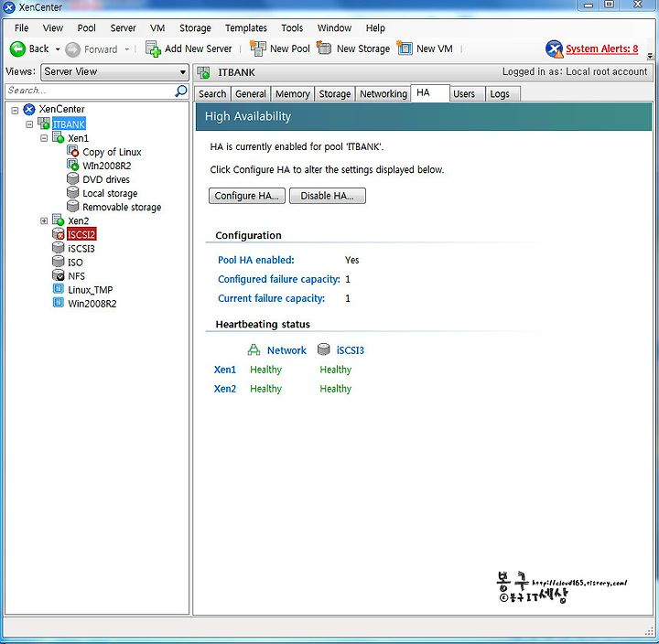The width and height of the screenshot is (659, 644).
Task: Open the Templates menu
Action: tap(246, 28)
